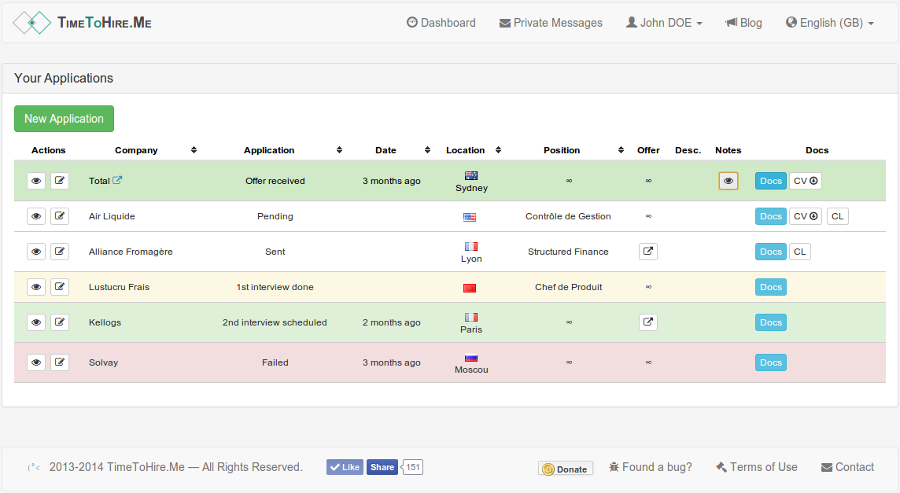The image size is (900, 493).
Task: Open the Contact link
Action: click(x=848, y=467)
